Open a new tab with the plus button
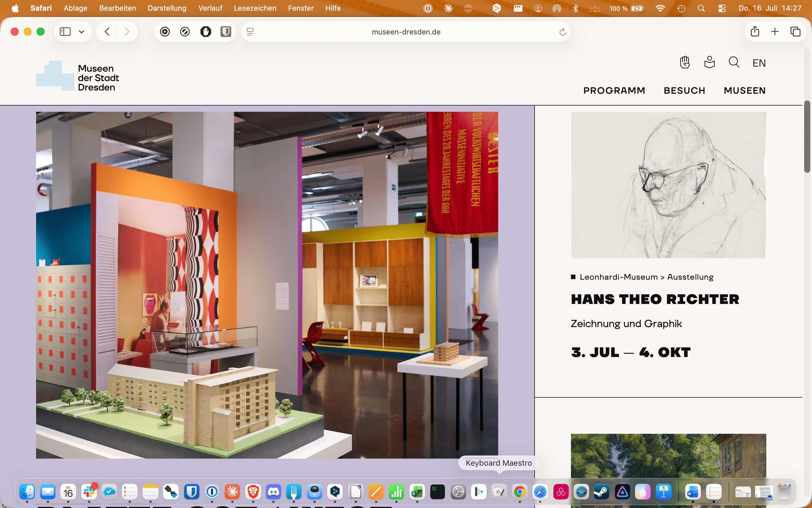This screenshot has height=508, width=812. click(x=775, y=32)
